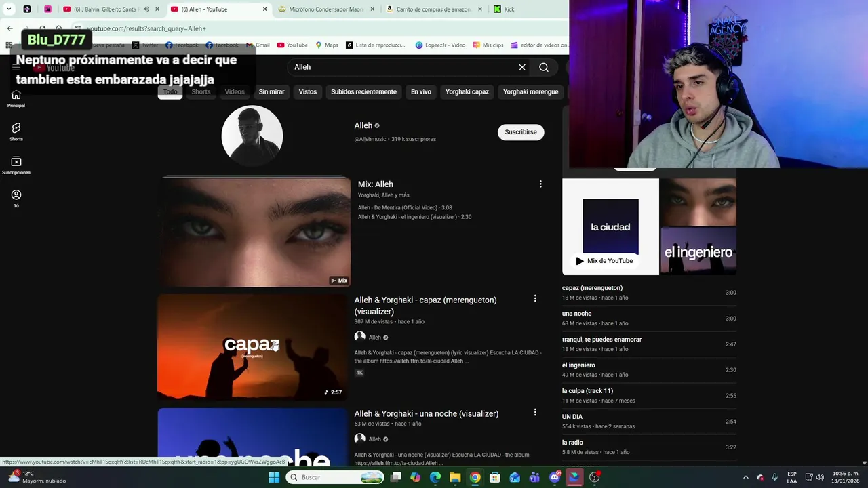Open the Suscripciones sidebar icon

pyautogui.click(x=16, y=165)
